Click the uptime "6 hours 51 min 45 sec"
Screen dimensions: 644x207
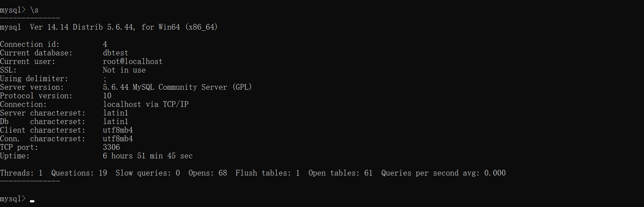148,156
